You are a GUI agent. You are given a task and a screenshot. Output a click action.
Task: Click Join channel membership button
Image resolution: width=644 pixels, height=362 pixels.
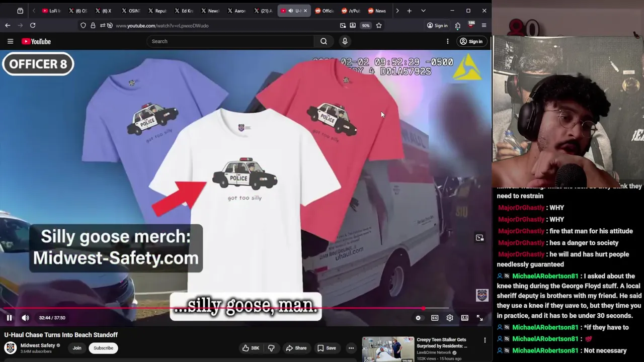(77, 348)
